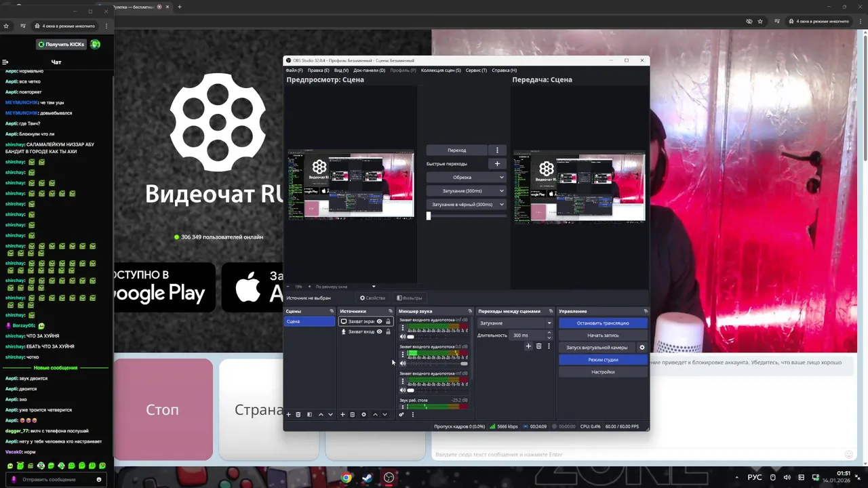Undock the Источники panel
This screenshot has width=868, height=488.
tap(390, 311)
